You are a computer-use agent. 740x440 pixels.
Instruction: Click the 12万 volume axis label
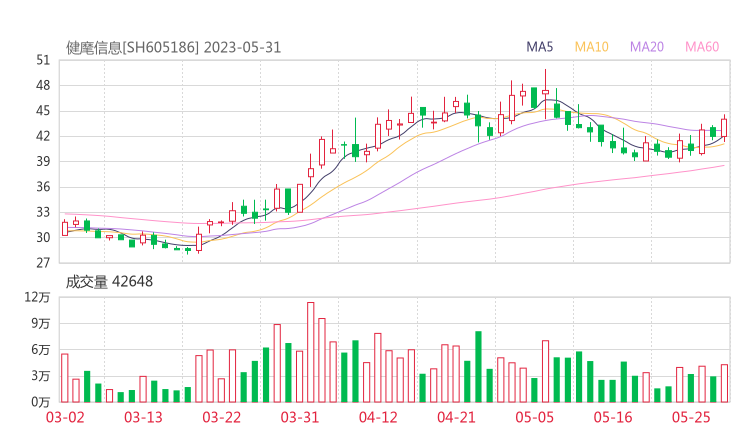pos(37,297)
